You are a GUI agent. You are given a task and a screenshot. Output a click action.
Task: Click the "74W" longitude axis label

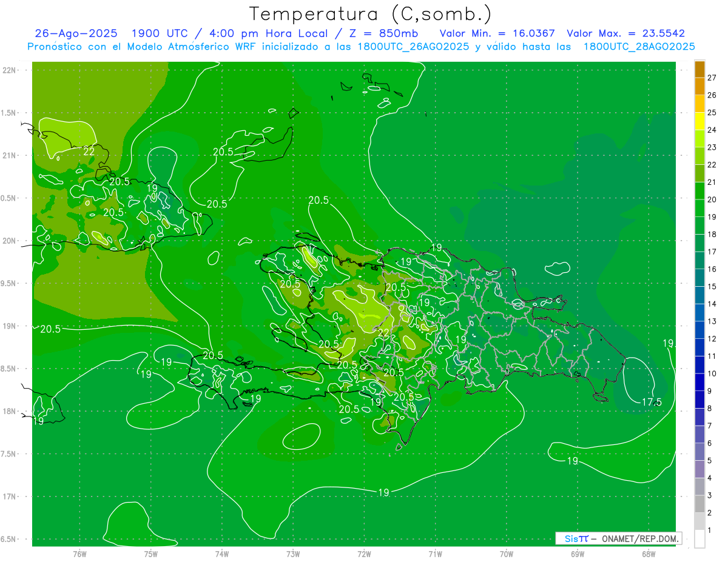[x=221, y=554]
